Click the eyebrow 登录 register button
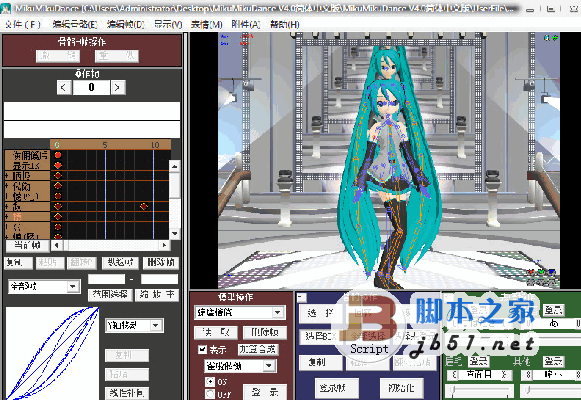This screenshot has height=400, width=581. click(x=479, y=361)
